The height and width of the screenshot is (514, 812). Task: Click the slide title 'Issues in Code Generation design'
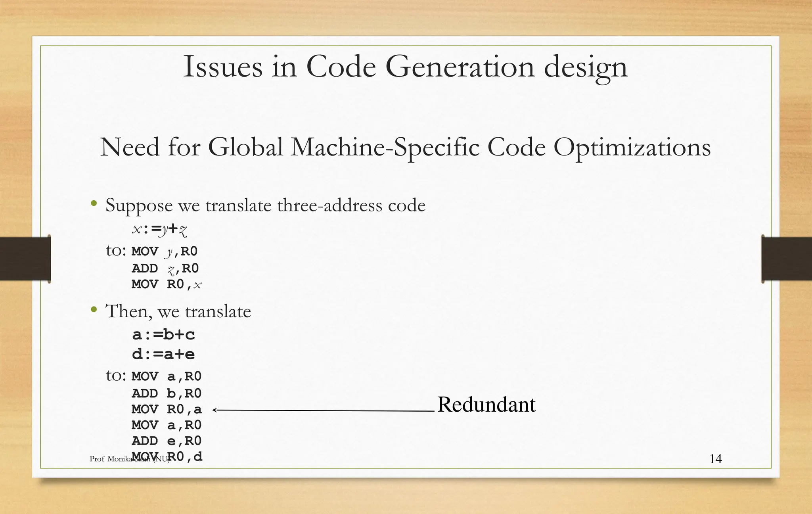point(405,67)
